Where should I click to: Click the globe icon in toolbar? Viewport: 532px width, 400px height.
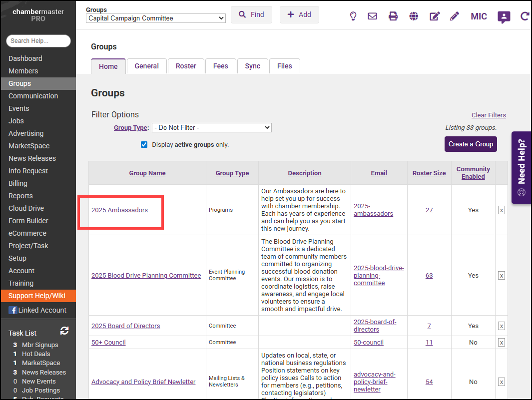tap(414, 16)
